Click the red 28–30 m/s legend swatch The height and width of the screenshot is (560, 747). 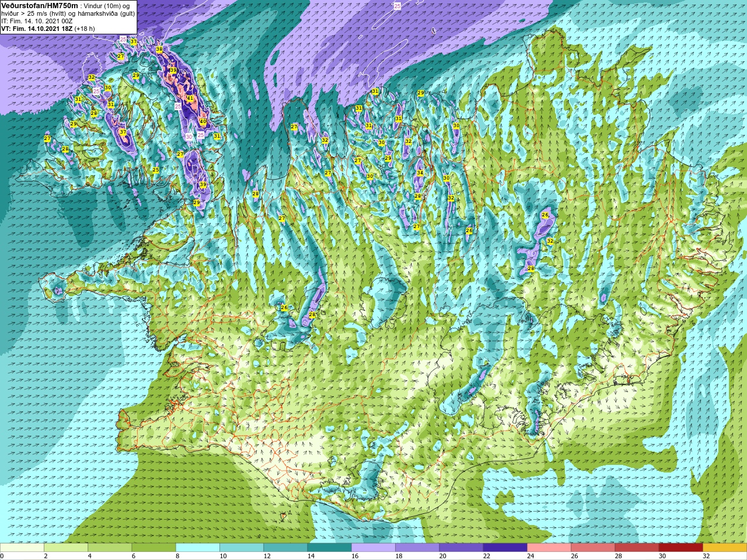click(x=637, y=548)
